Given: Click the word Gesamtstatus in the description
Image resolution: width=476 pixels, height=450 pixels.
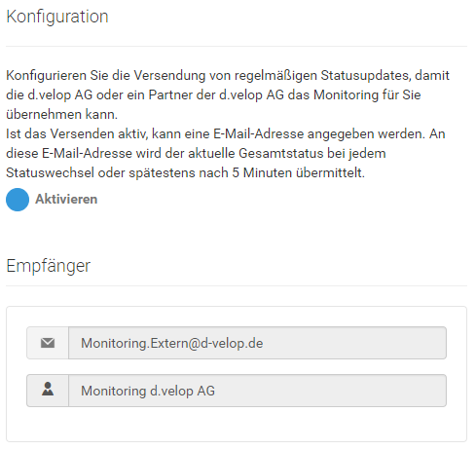Looking at the screenshot, I should click(281, 153).
